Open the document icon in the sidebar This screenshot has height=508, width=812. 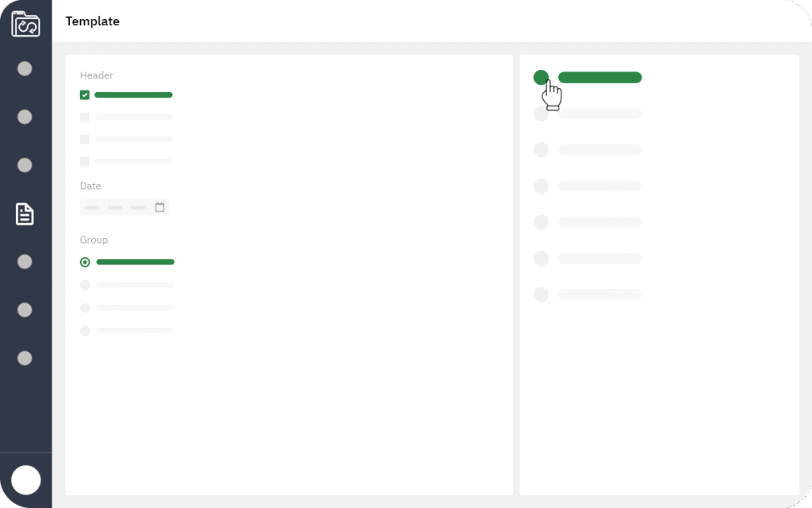pos(25,214)
